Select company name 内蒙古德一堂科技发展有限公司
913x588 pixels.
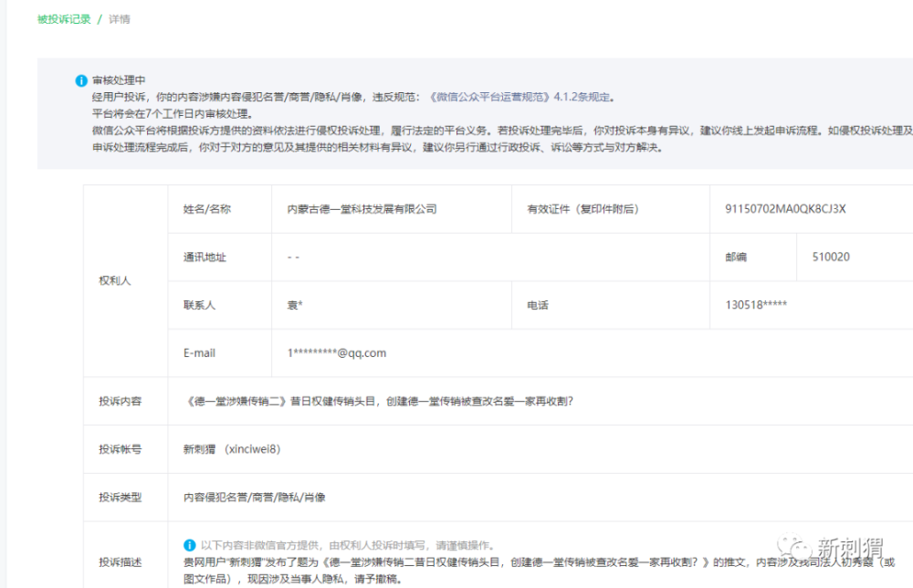click(x=362, y=209)
